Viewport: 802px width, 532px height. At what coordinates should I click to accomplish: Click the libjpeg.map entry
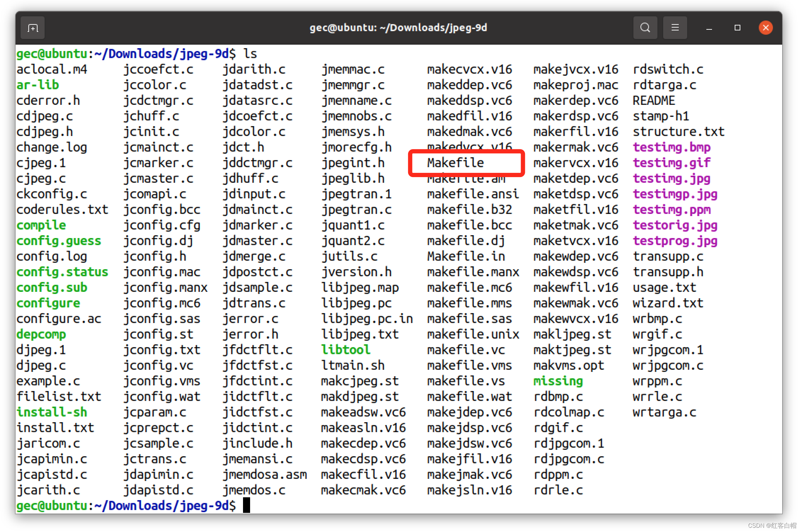tap(360, 288)
